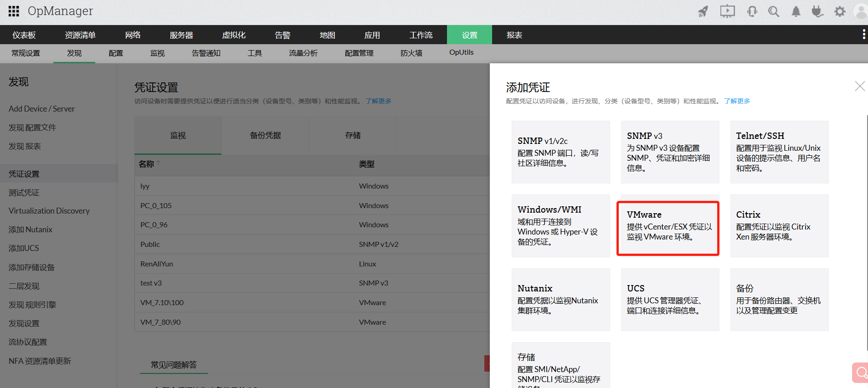Screen dimensions: 868x388
Task: Choose the Citrix credential card
Action: click(780, 226)
